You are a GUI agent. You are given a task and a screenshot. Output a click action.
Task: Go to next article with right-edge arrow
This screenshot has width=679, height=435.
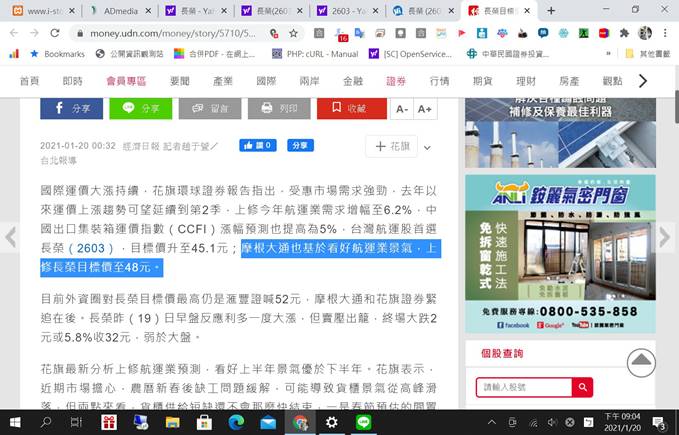click(668, 237)
